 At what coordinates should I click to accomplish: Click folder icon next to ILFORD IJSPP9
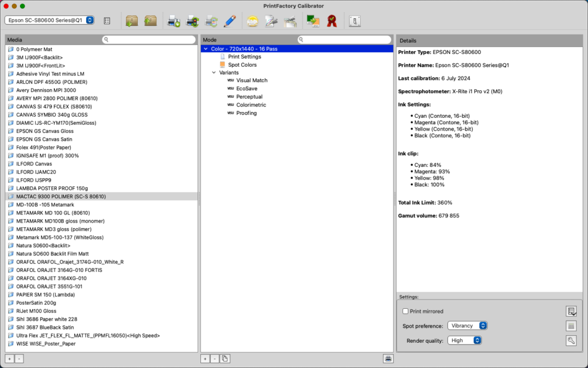pos(11,180)
